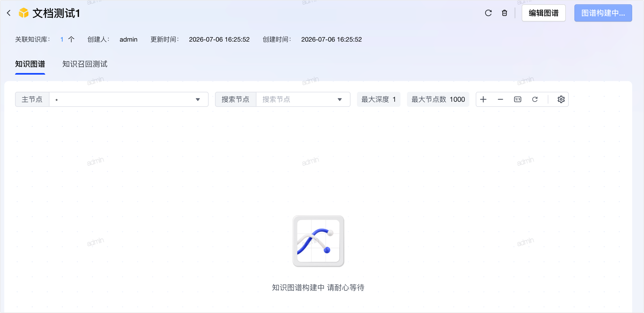Screen dimensions: 644x313
Task: Reset graph to 1:1 scale
Action: click(x=518, y=99)
